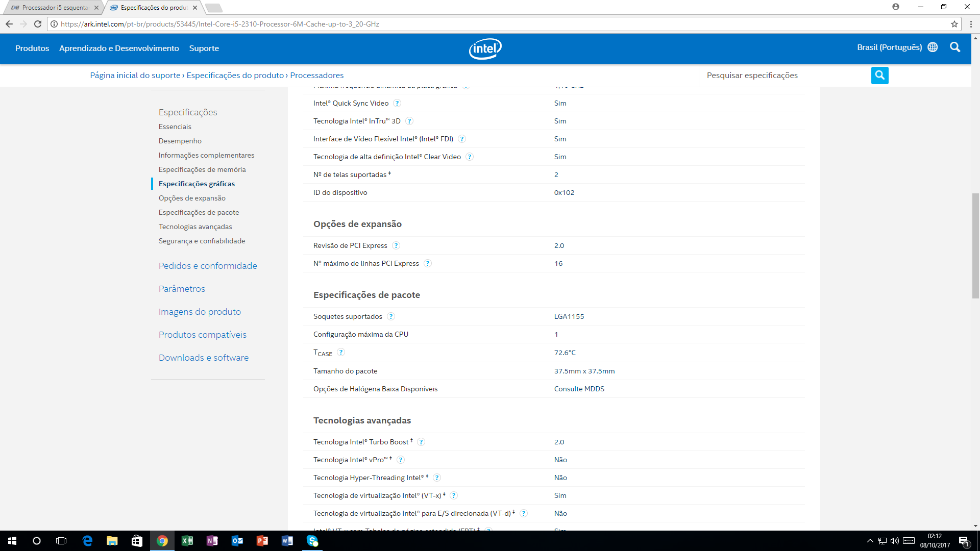Jump to Essenciais section in sidebar
Viewport: 980px width, 551px height.
click(175, 127)
